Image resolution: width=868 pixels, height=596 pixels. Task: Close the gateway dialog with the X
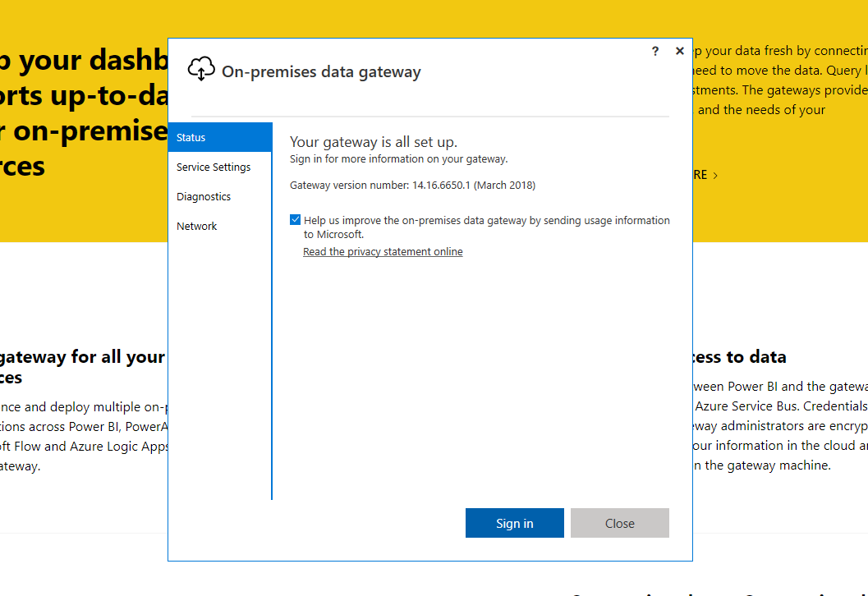coord(680,51)
